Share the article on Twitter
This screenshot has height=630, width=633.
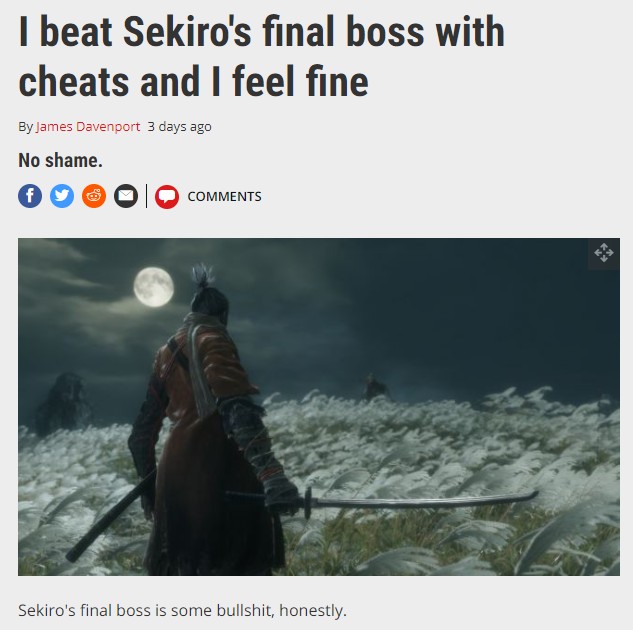tap(62, 196)
